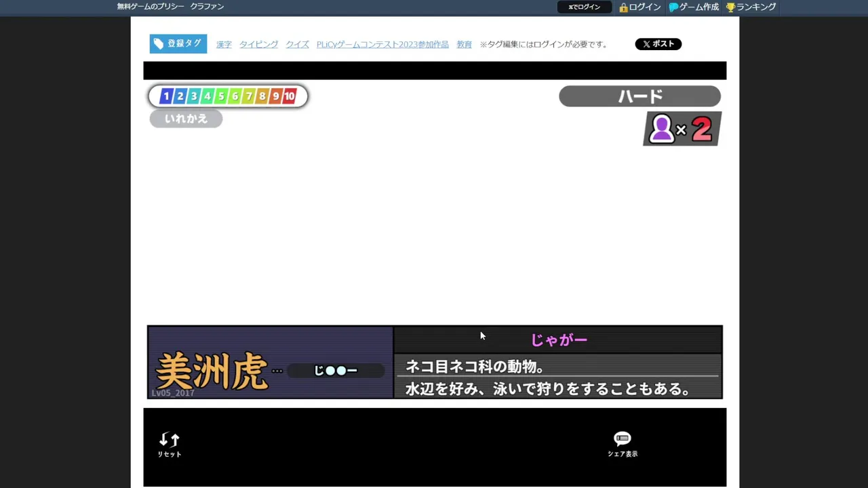This screenshot has width=868, height=488.
Task: Open the PLiCyゲームコンテスト2023参加作品 tag link
Action: pyautogui.click(x=382, y=44)
